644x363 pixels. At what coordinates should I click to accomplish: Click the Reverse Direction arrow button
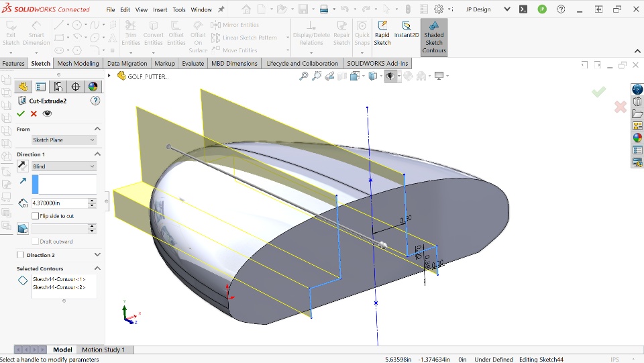(23, 166)
